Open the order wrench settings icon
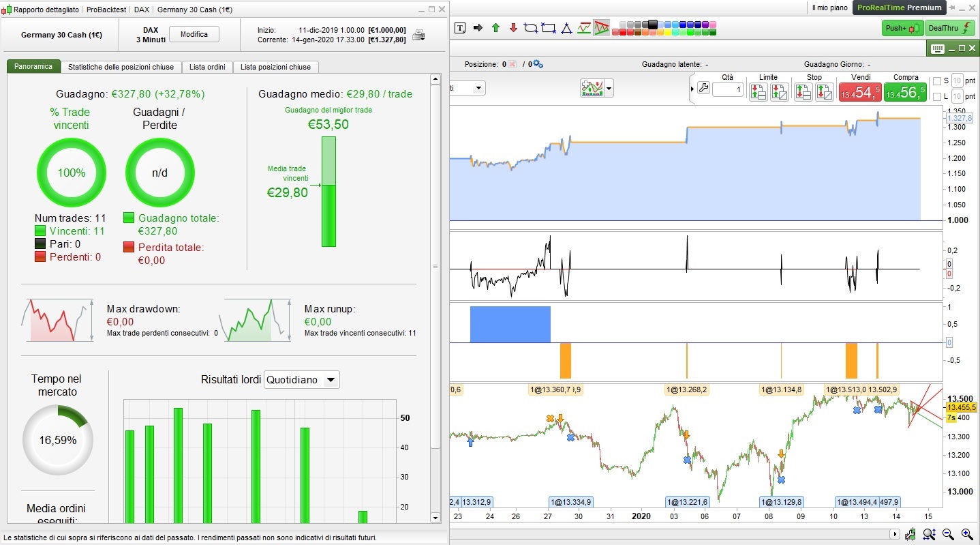980x545 pixels. coord(703,88)
